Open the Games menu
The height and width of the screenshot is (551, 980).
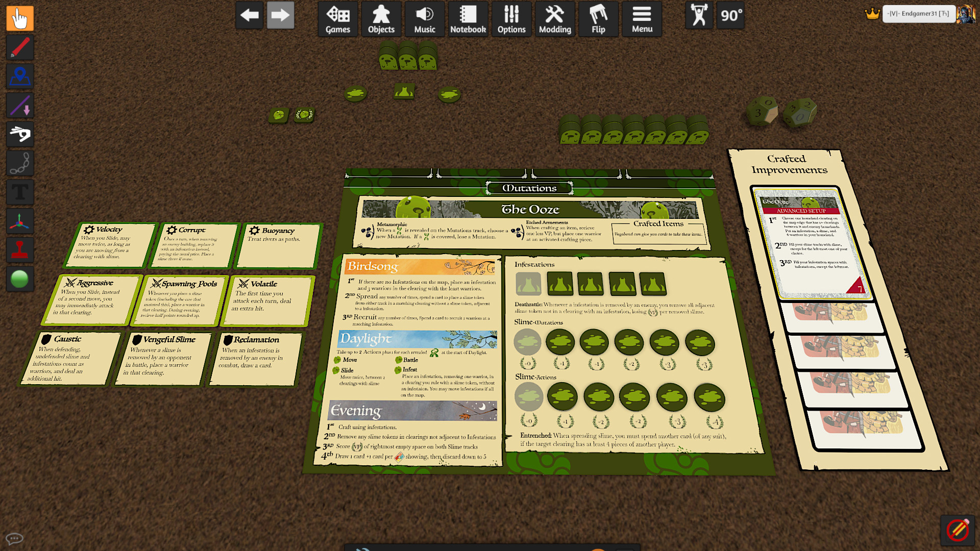coord(338,19)
